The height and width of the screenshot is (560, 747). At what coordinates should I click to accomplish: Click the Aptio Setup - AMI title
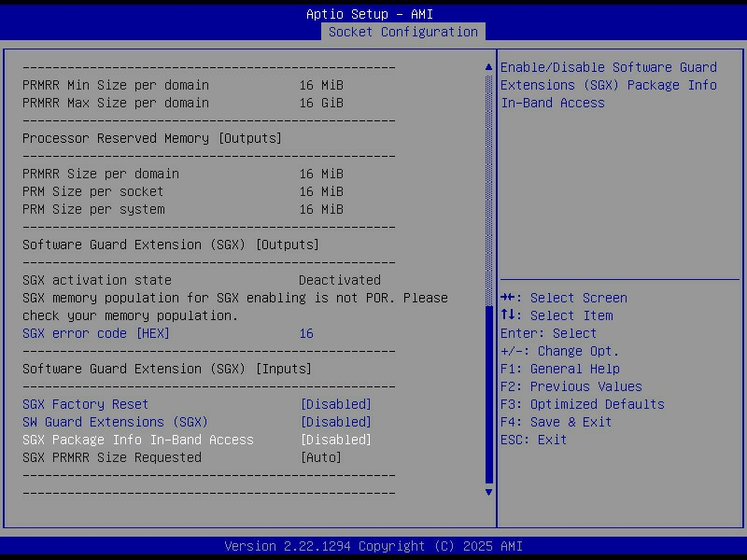click(x=370, y=14)
